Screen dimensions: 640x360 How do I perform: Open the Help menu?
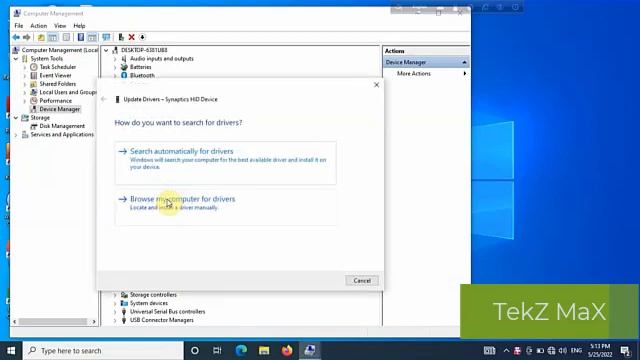tap(79, 26)
